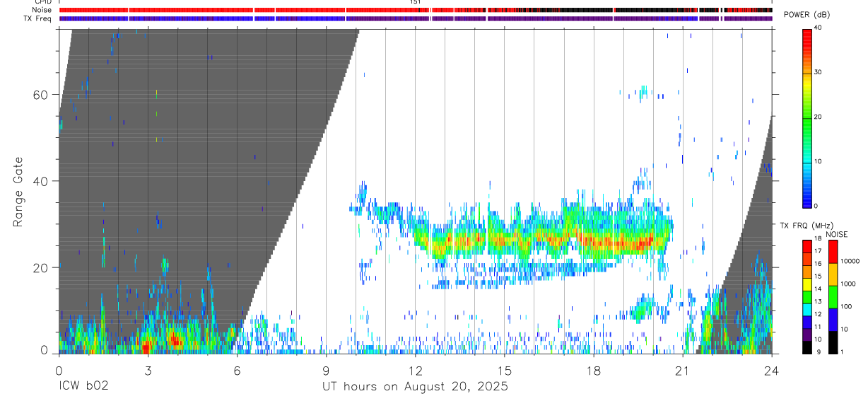This screenshot has width=868, height=401.
Task: Click the 18 hour tick label on the time axis
Action: (x=594, y=371)
